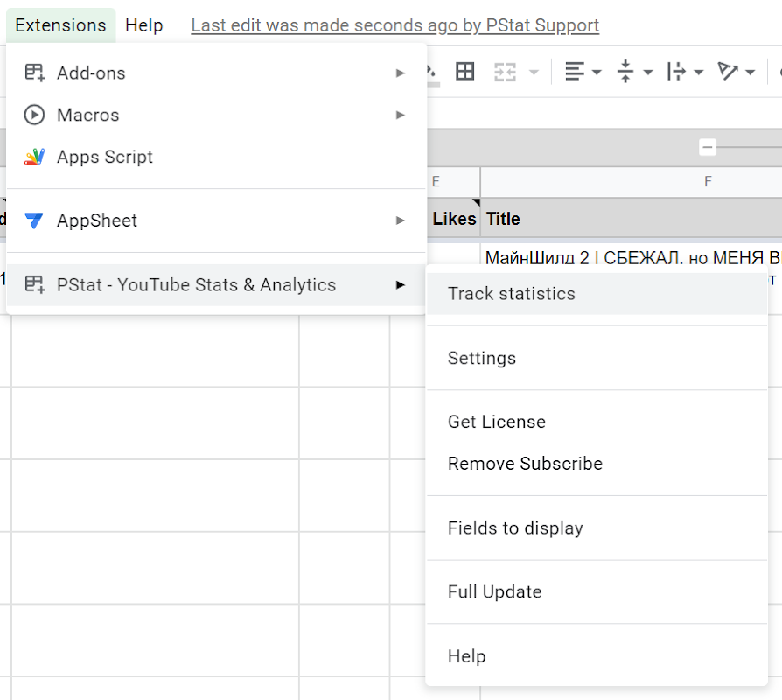The width and height of the screenshot is (782, 700).
Task: Open the last edit history link
Action: 395,25
